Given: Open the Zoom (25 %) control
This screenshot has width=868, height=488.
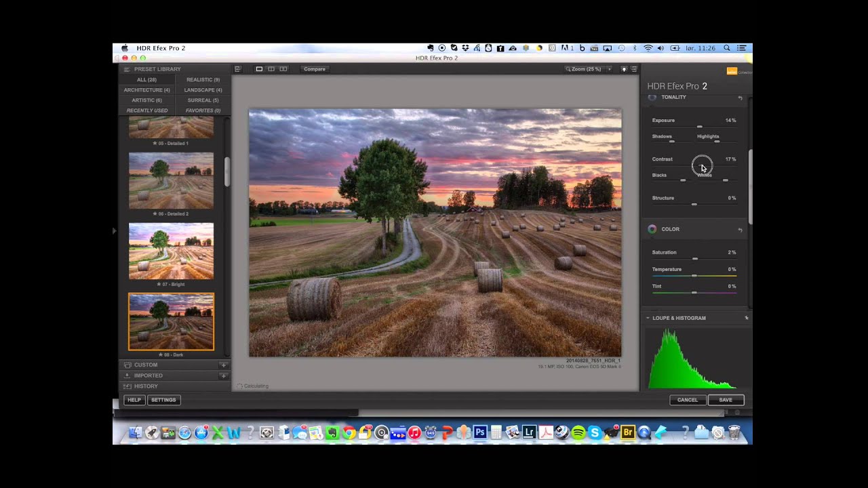Looking at the screenshot, I should (x=584, y=69).
